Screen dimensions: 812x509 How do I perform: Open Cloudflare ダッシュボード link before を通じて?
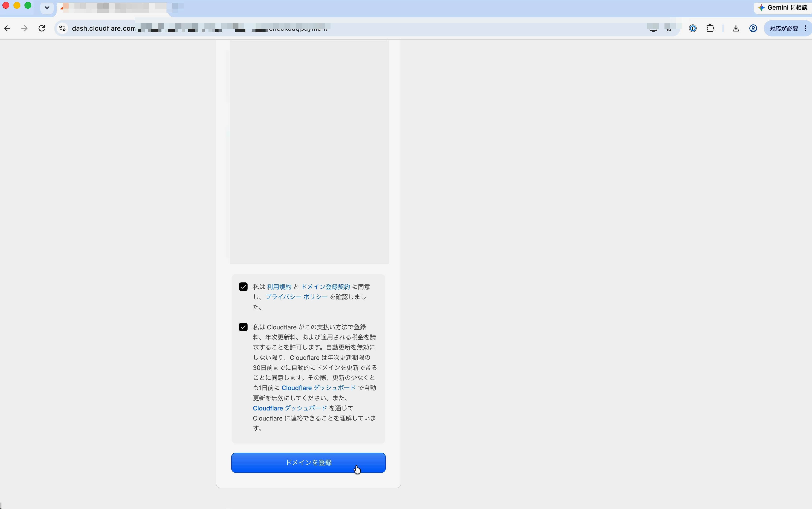[x=290, y=408]
